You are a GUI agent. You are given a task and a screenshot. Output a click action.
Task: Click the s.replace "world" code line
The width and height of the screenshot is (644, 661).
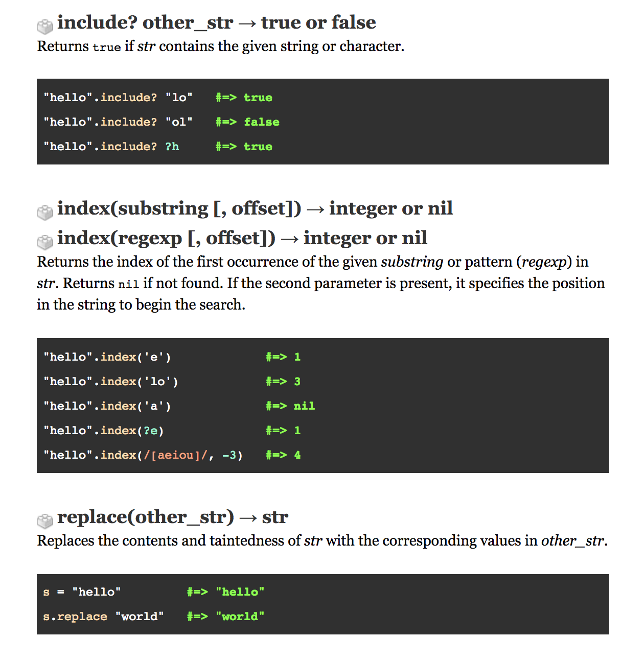click(103, 617)
